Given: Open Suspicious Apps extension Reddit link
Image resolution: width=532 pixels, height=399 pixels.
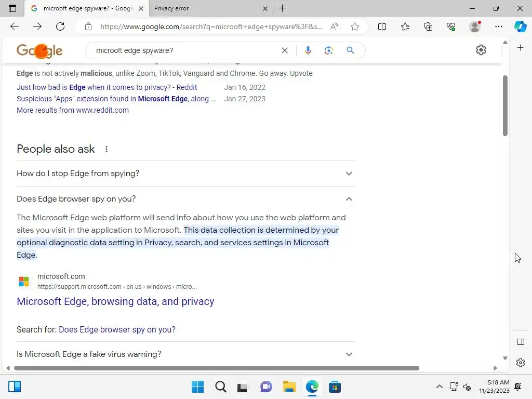Looking at the screenshot, I should pyautogui.click(x=116, y=99).
